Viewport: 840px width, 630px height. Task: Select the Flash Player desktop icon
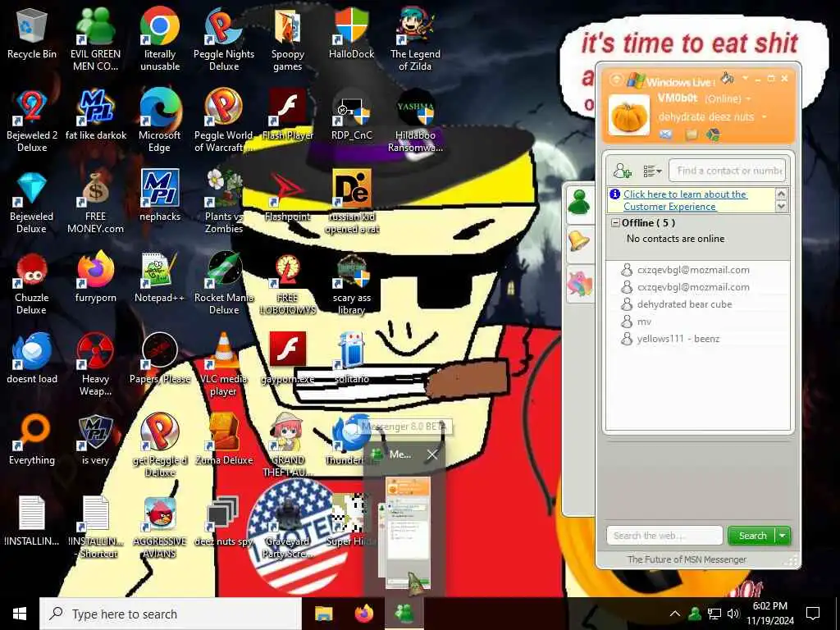click(288, 115)
